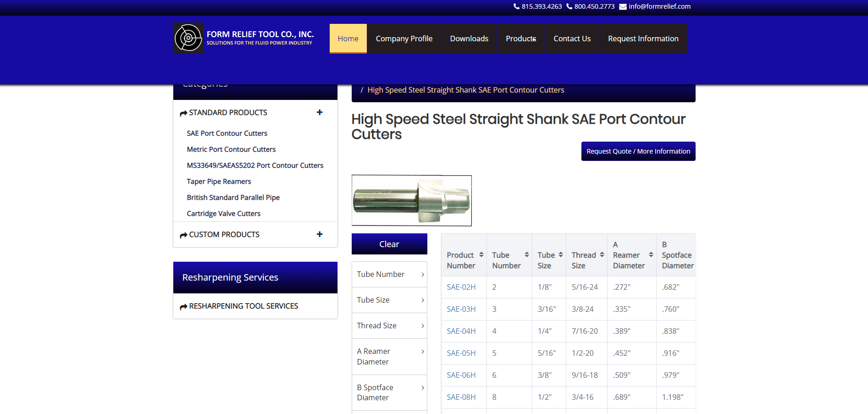Click the contour cutter product image
The height and width of the screenshot is (414, 868).
pyautogui.click(x=411, y=200)
